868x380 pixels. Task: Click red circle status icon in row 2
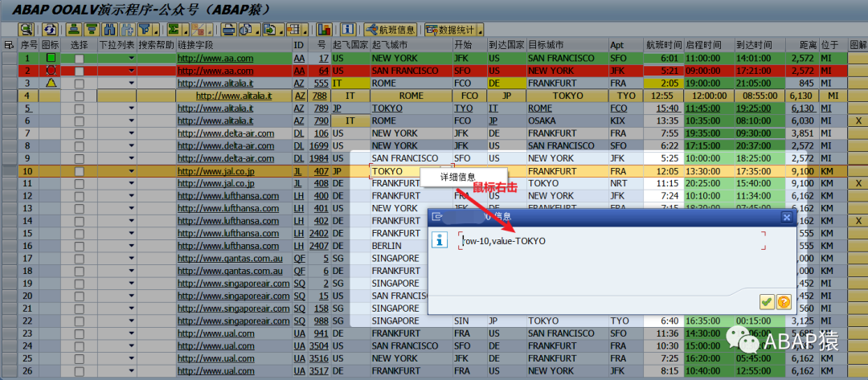click(x=51, y=70)
